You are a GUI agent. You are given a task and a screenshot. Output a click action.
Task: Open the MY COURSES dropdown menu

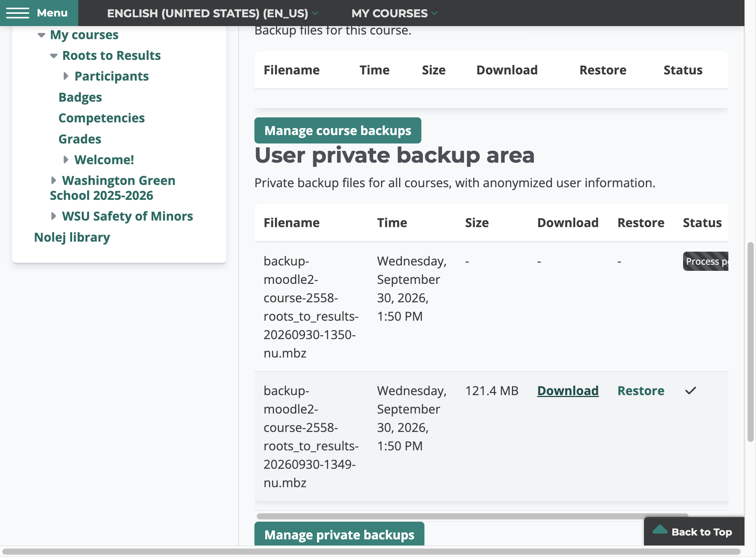pos(394,13)
